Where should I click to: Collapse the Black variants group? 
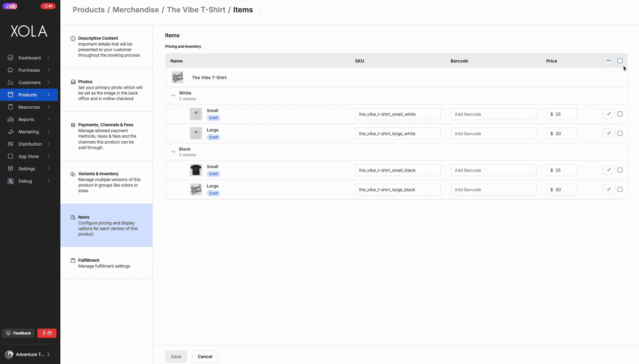coord(173,152)
